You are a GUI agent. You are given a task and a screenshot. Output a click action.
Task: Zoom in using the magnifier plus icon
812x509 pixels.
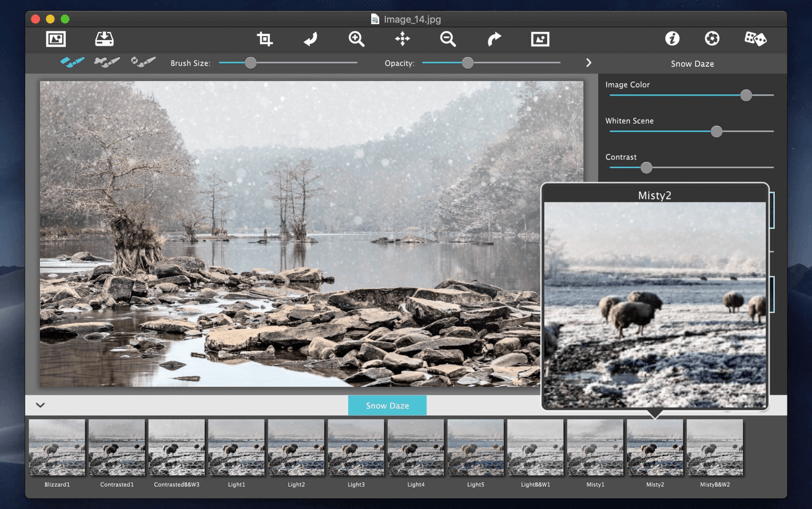coord(357,39)
